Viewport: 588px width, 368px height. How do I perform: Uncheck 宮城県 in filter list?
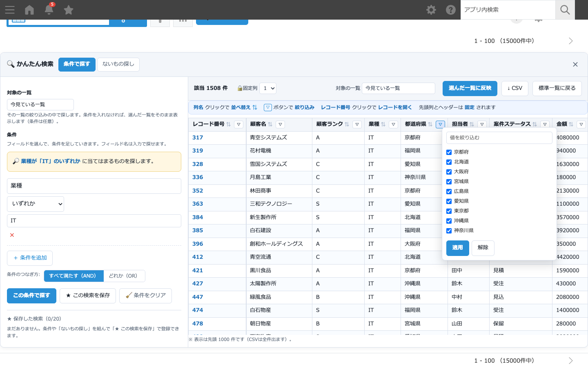pyautogui.click(x=449, y=182)
